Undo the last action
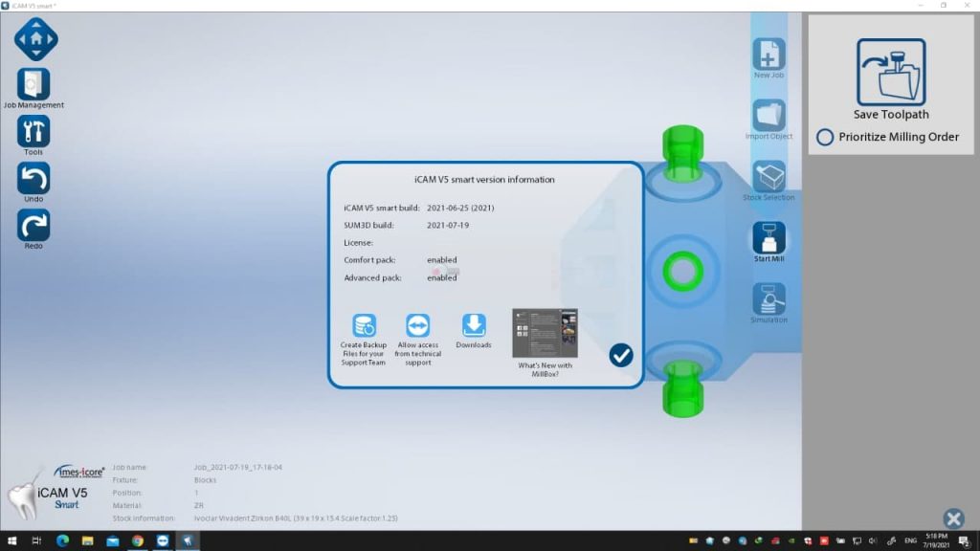Screen dimensions: 980x551 pos(33,178)
